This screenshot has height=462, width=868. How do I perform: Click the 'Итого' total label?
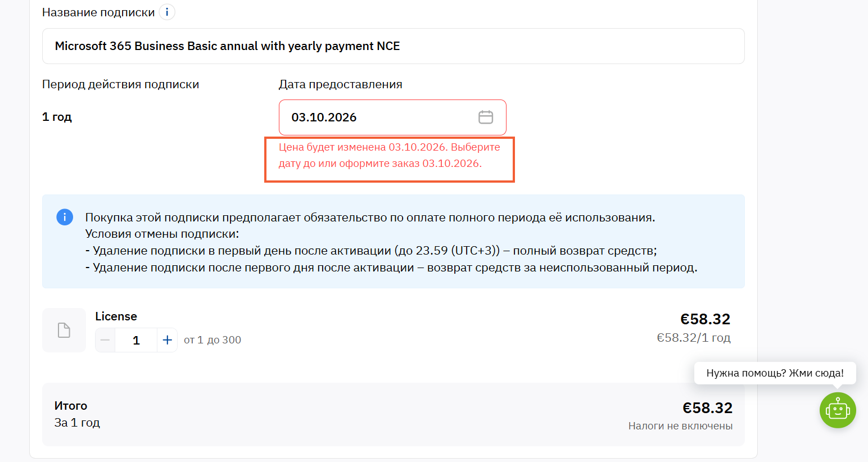(71, 406)
